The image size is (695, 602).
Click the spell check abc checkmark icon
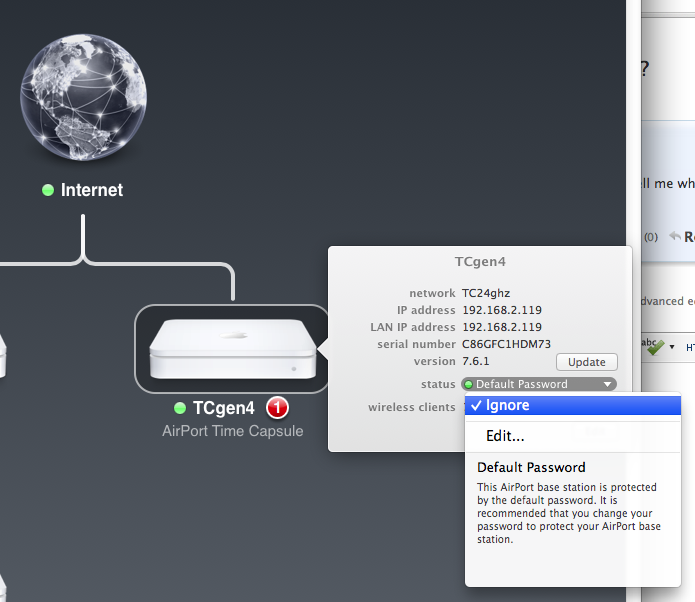(653, 347)
